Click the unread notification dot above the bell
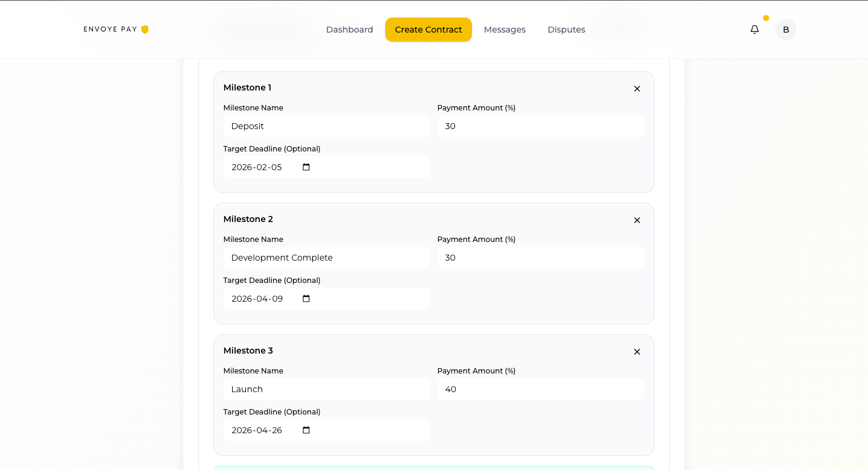Viewport: 868px width, 470px height. point(766,18)
